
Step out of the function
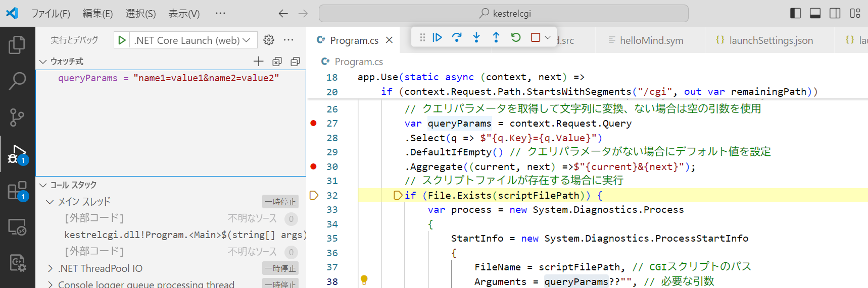coord(496,37)
